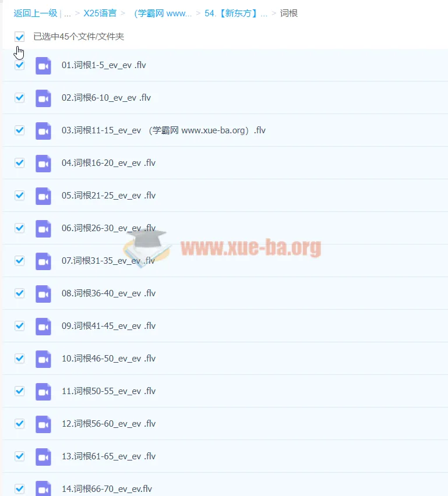Open the 54.【新东方】 breadcrumb folder

pyautogui.click(x=236, y=13)
